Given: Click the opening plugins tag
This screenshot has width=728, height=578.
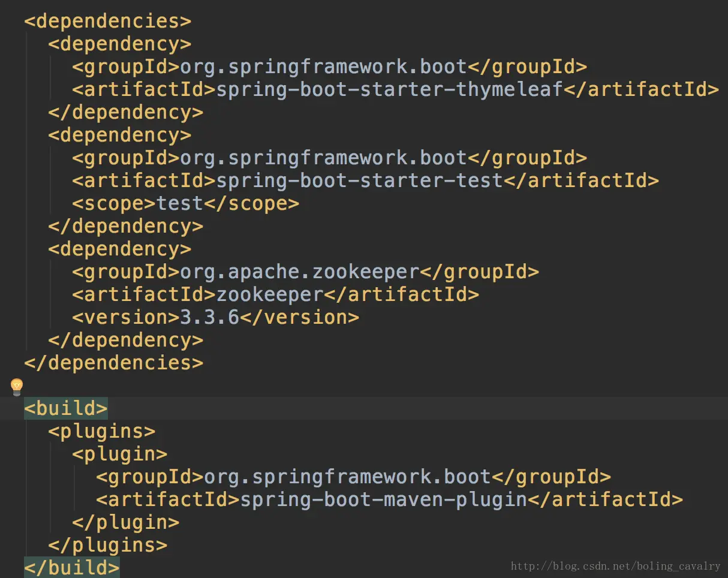Looking at the screenshot, I should tap(102, 431).
